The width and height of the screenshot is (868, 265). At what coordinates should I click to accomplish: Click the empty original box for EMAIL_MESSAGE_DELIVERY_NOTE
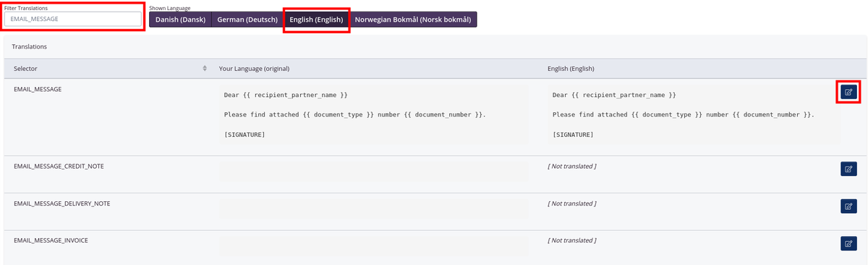pos(374,209)
